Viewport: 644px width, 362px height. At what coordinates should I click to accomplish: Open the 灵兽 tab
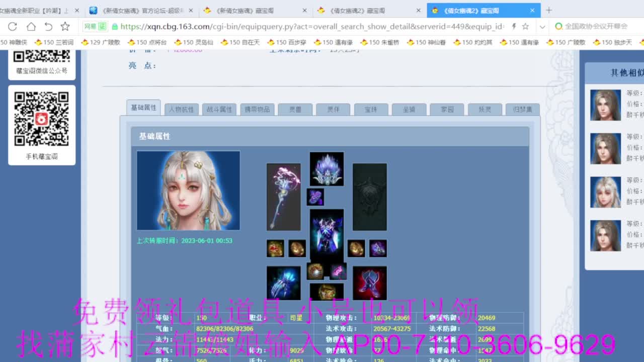pyautogui.click(x=295, y=109)
